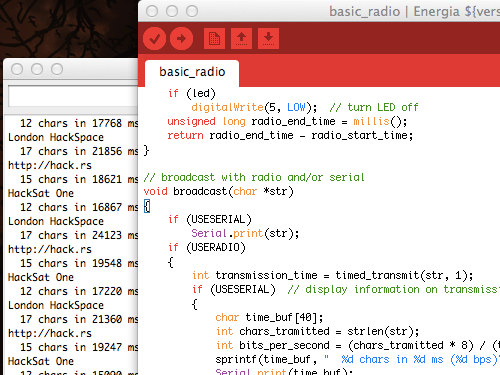Click the serial monitor input field
The image size is (500, 375).
click(x=73, y=96)
